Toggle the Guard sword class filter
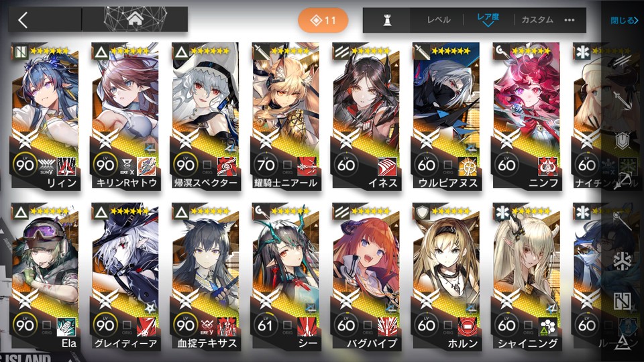 [623, 100]
